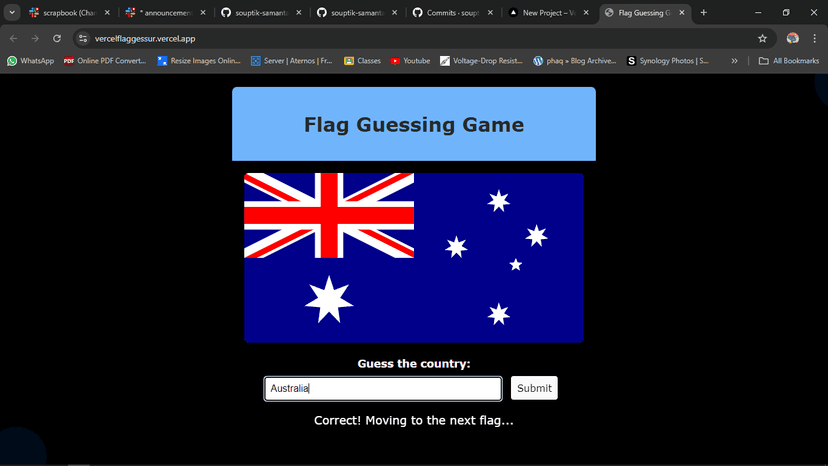
Task: Switch to the scrapbook tab
Action: (70, 13)
